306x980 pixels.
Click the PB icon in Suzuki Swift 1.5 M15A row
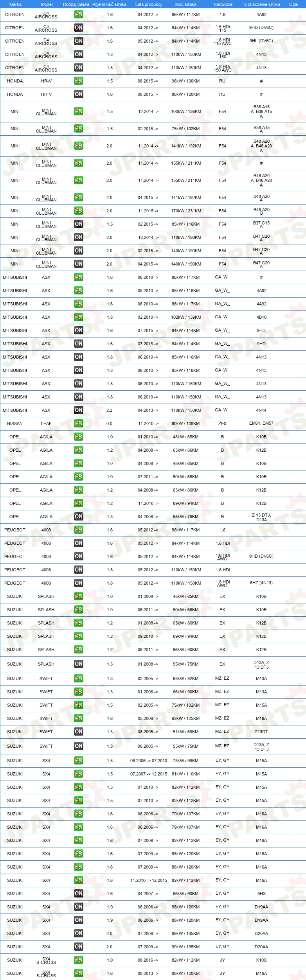click(78, 705)
